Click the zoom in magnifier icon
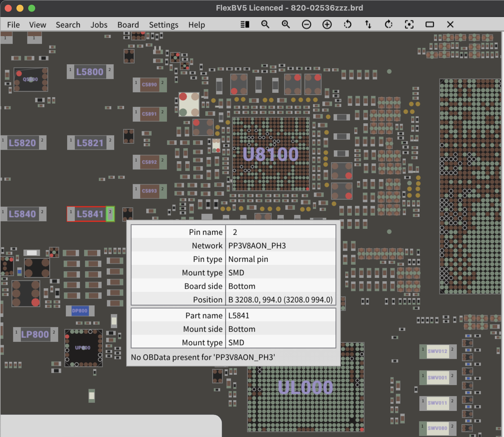 coord(286,24)
